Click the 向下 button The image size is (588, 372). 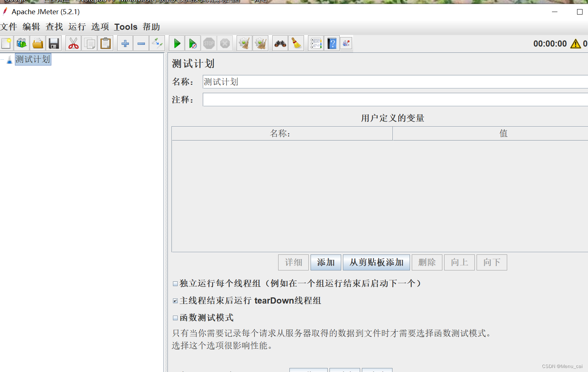492,262
